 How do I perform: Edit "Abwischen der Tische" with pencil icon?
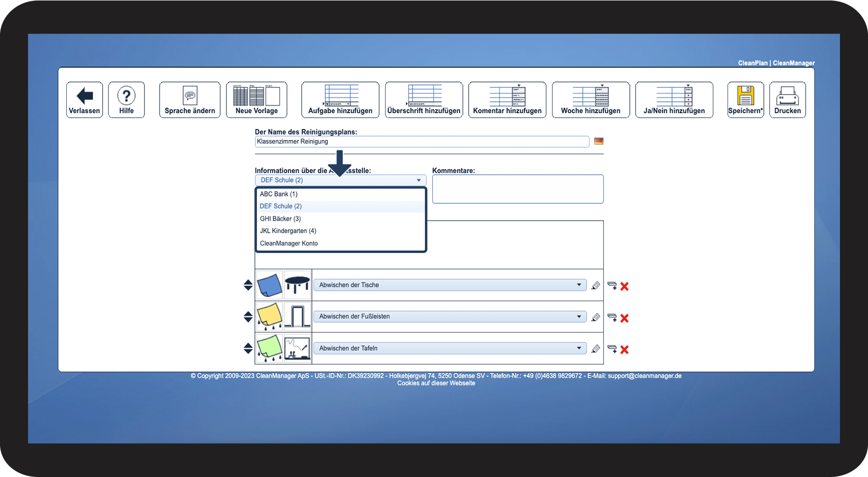click(596, 285)
